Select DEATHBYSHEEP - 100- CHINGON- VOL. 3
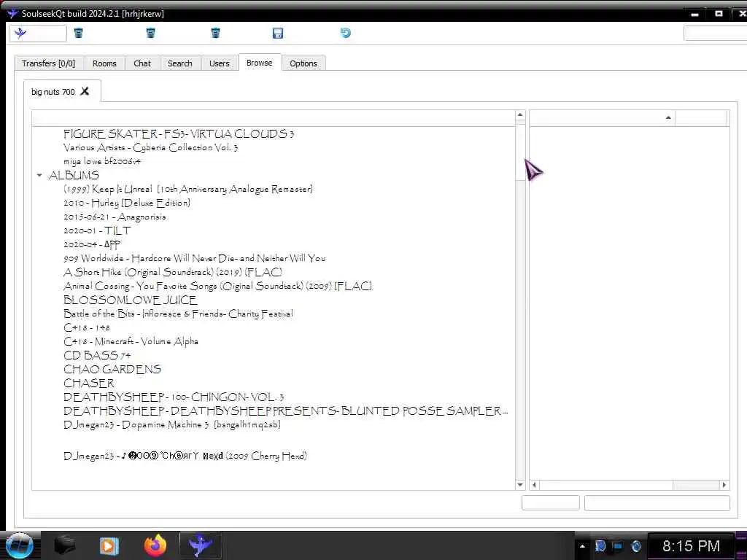Image resolution: width=747 pixels, height=560 pixels. 174,397
